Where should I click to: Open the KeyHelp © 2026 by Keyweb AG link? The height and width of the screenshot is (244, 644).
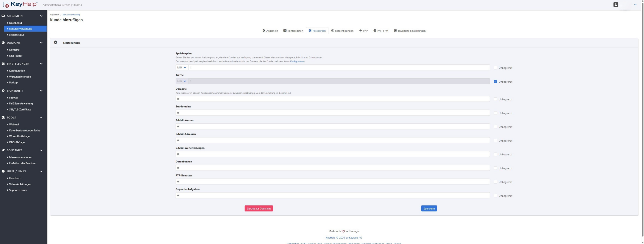tap(344, 238)
